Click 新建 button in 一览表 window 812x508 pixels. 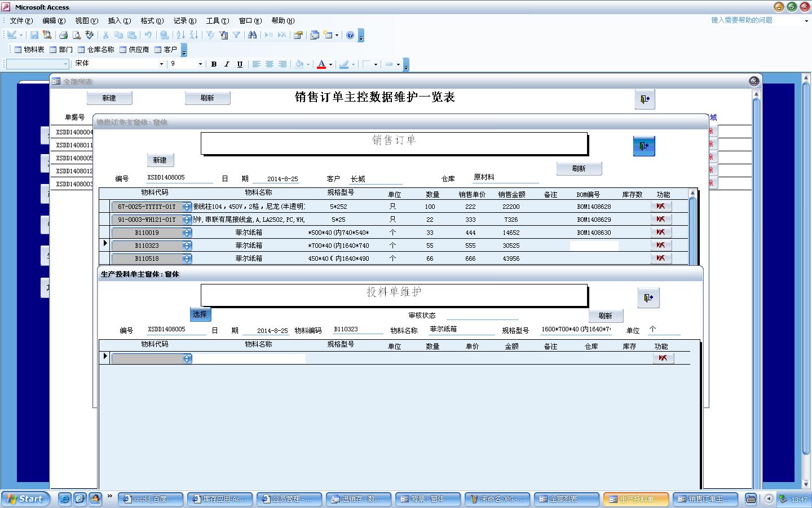[x=109, y=98]
